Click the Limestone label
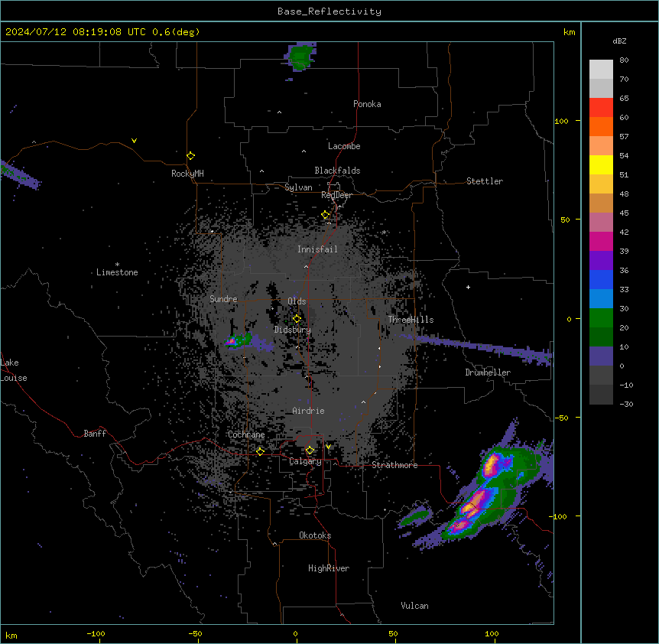The height and width of the screenshot is (644, 659). coord(117,272)
